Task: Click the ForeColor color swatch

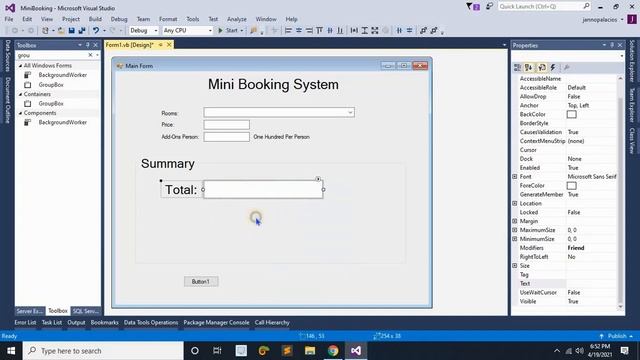Action: [571, 186]
